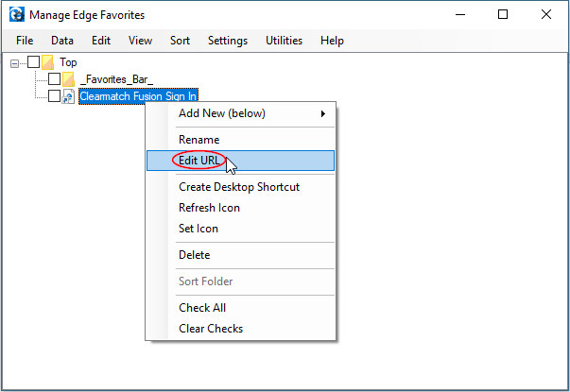Image resolution: width=570 pixels, height=392 pixels.
Task: Tick the checkbox beside Top folder
Action: tap(33, 62)
